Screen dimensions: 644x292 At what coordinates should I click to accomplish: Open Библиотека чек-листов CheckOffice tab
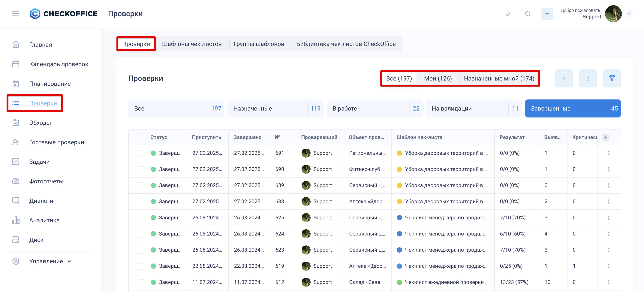(x=346, y=44)
